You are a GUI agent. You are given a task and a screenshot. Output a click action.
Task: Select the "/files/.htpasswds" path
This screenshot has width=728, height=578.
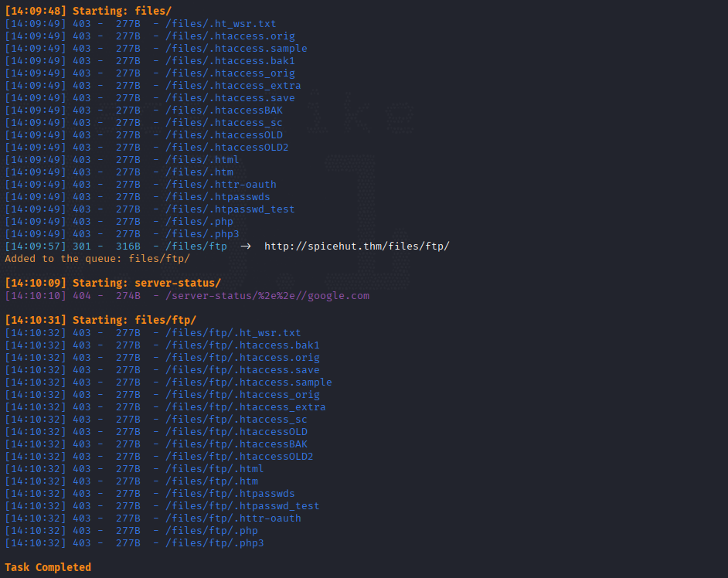coord(218,197)
